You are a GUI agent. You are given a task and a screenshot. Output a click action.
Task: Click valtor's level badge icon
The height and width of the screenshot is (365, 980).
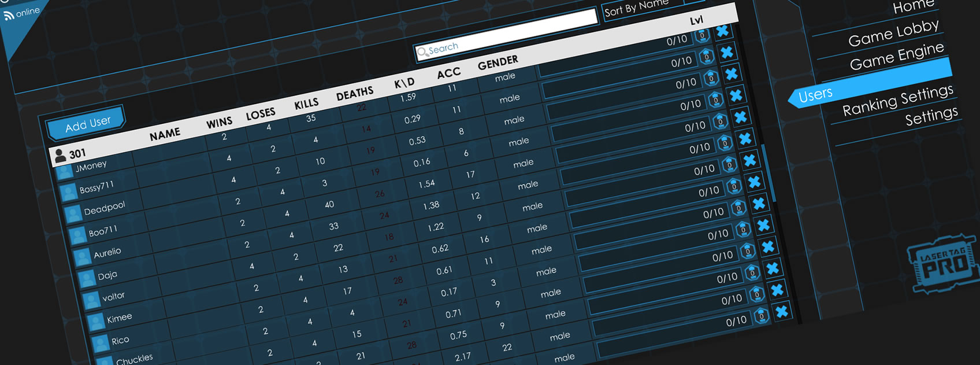[730, 164]
